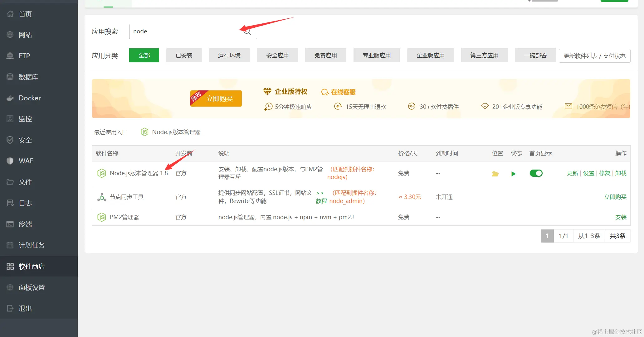The height and width of the screenshot is (337, 644).
Task: Open the WAF firewall section
Action: [x=26, y=161]
